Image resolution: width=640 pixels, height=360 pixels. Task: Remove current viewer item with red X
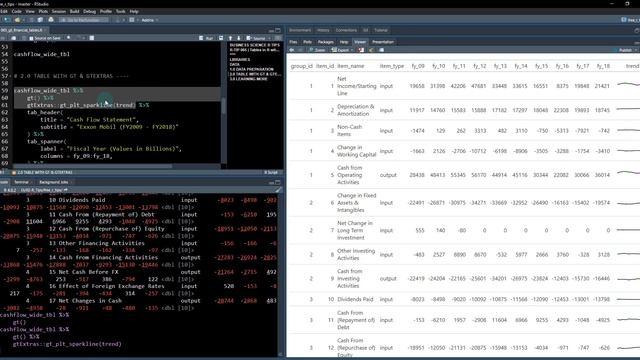click(361, 50)
